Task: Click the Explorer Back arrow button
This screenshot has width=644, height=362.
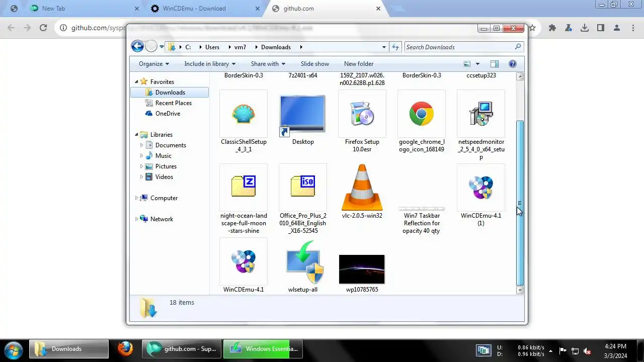Action: coord(137,47)
